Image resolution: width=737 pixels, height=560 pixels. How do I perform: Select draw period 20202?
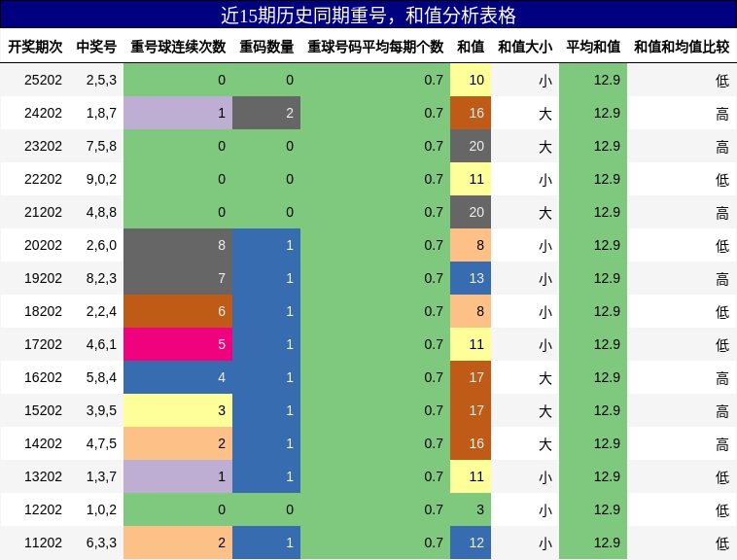(x=43, y=245)
